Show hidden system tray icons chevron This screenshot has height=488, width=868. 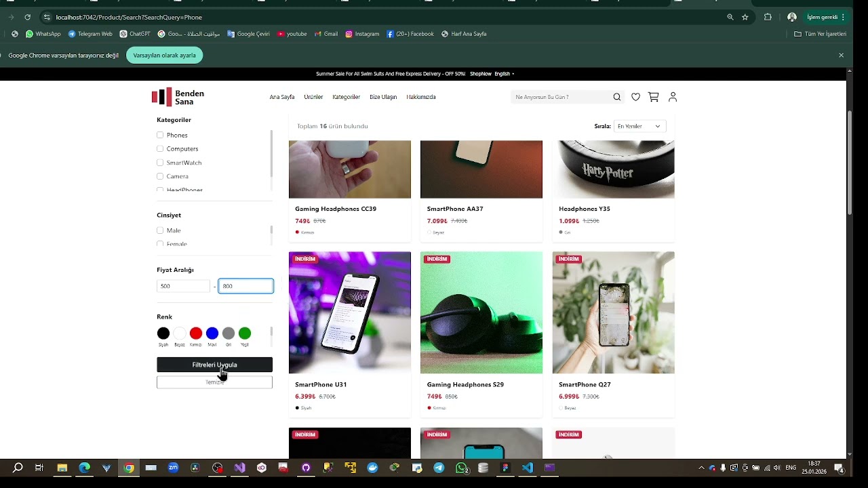point(701,468)
